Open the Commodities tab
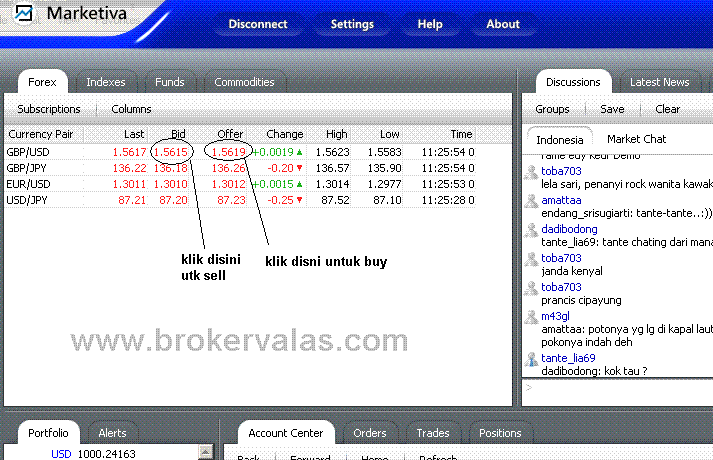This screenshot has width=713, height=460. 244,82
